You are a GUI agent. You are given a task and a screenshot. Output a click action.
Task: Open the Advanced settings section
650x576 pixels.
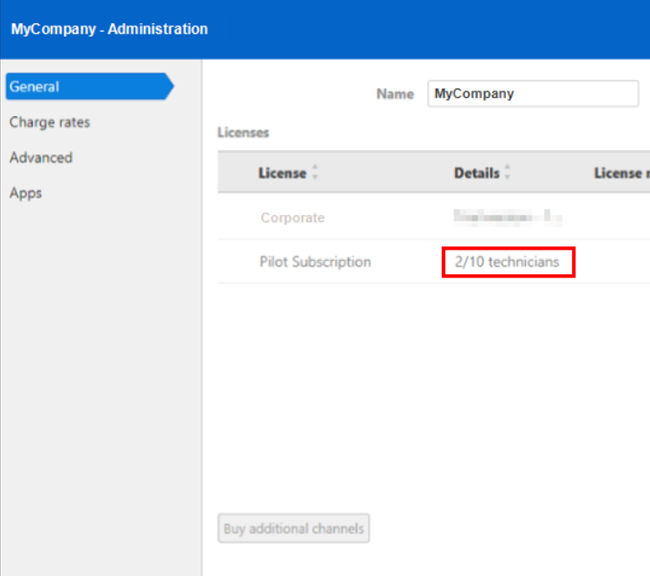click(41, 158)
